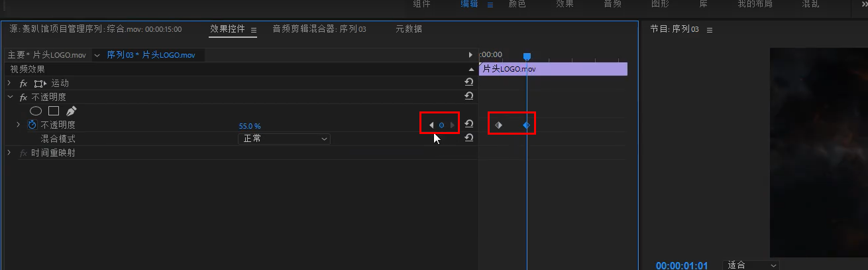The height and width of the screenshot is (270, 868).
Task: Switch to the 图形 workspace
Action: [660, 4]
